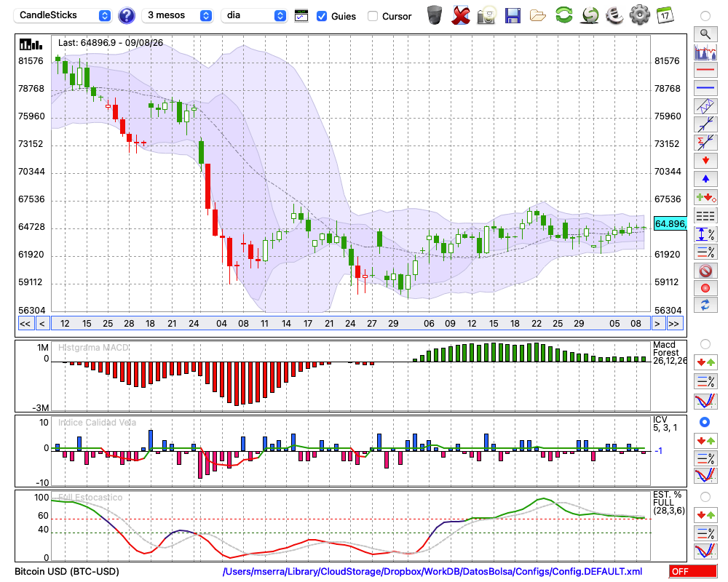The height and width of the screenshot is (582, 728).
Task: Click the blue help question mark
Action: (x=126, y=16)
